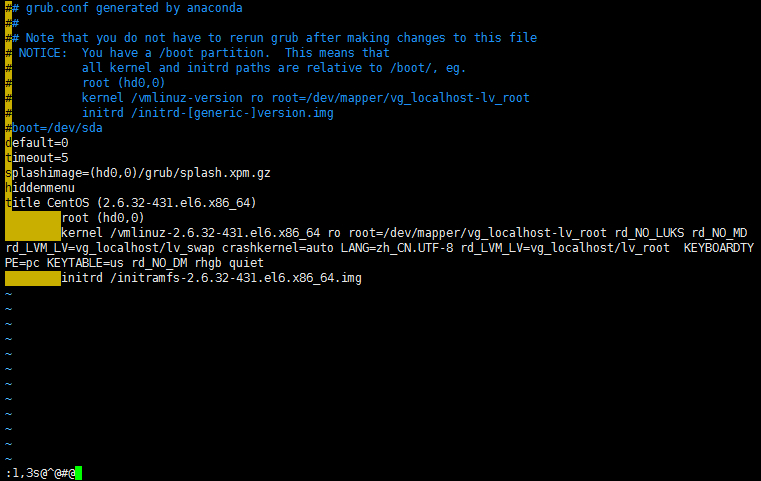Image resolution: width=761 pixels, height=481 pixels.
Task: Click the 'default=0' line
Action: (37, 143)
